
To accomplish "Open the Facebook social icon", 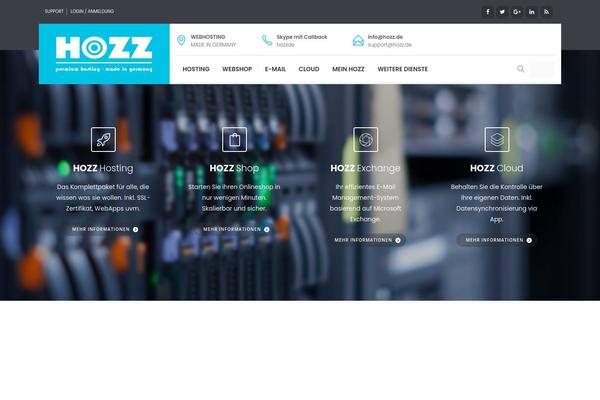I will click(x=488, y=12).
